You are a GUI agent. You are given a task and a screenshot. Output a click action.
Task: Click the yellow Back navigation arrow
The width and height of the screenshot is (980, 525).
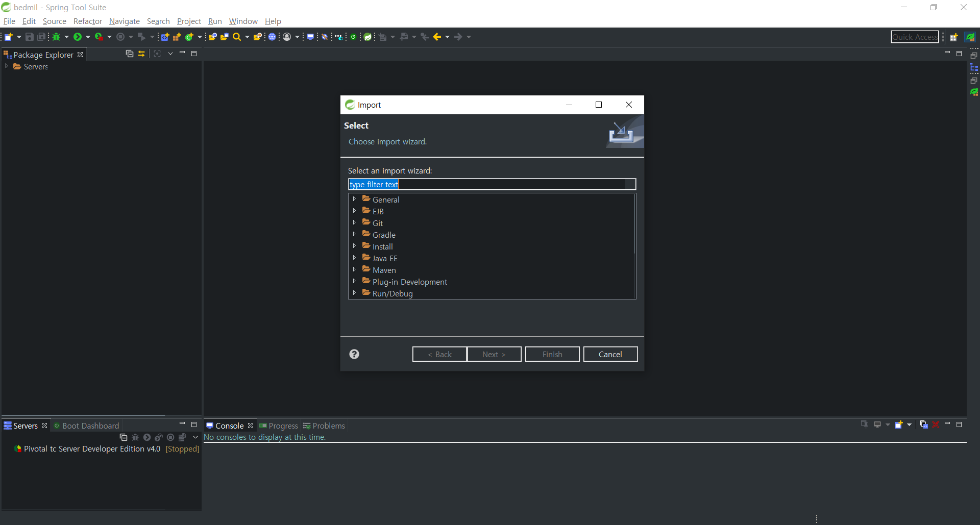click(x=437, y=37)
